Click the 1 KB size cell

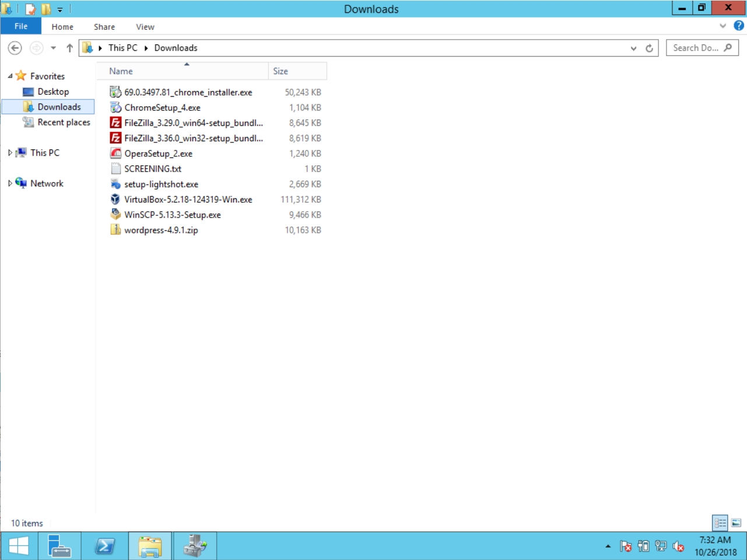tap(313, 169)
